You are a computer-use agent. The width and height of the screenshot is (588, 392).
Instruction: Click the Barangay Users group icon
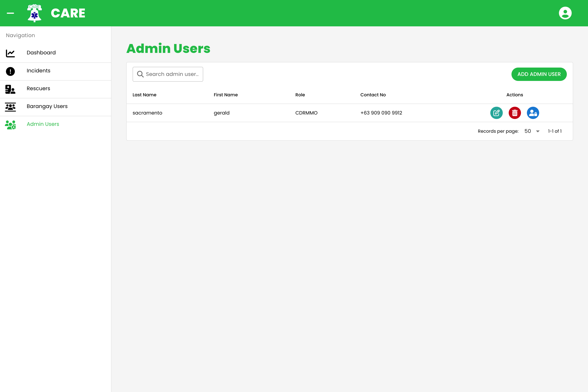point(10,107)
